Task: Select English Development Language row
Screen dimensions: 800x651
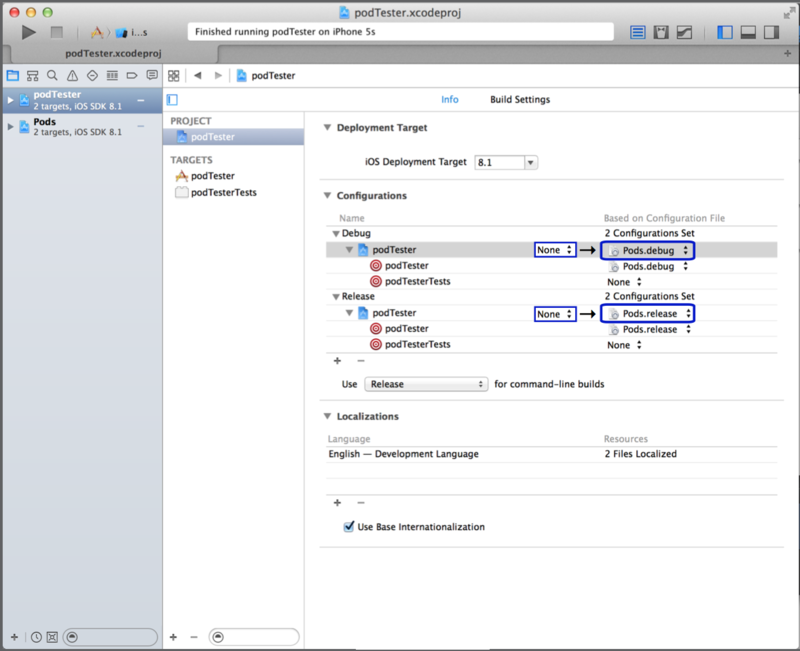Action: tap(552, 454)
